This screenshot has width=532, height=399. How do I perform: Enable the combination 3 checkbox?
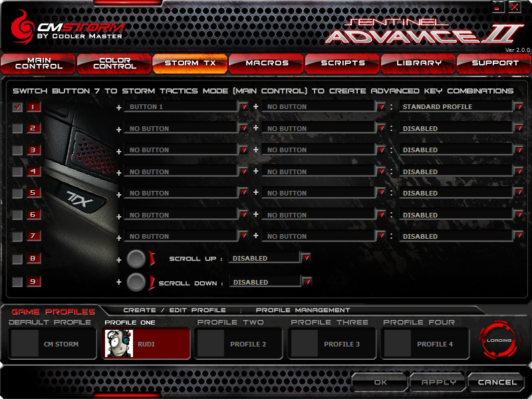(x=17, y=150)
